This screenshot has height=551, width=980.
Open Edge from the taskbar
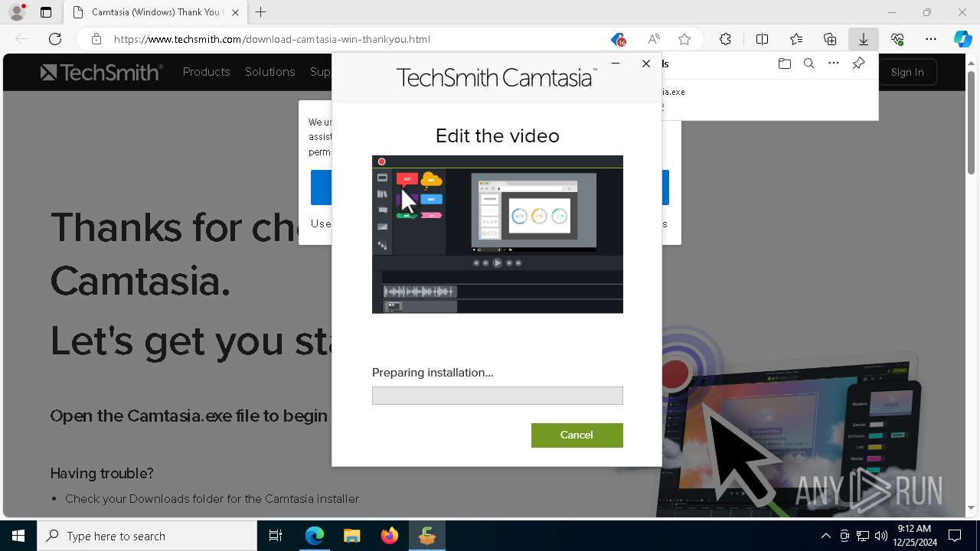pyautogui.click(x=315, y=536)
